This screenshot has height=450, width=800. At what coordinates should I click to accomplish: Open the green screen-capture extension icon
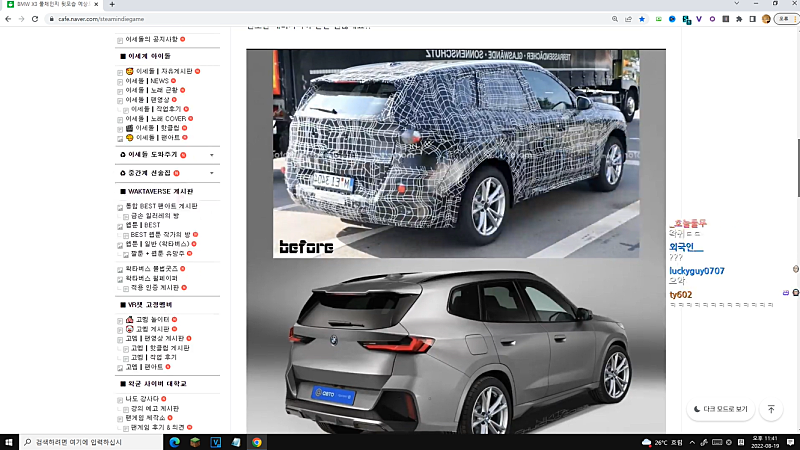[659, 19]
